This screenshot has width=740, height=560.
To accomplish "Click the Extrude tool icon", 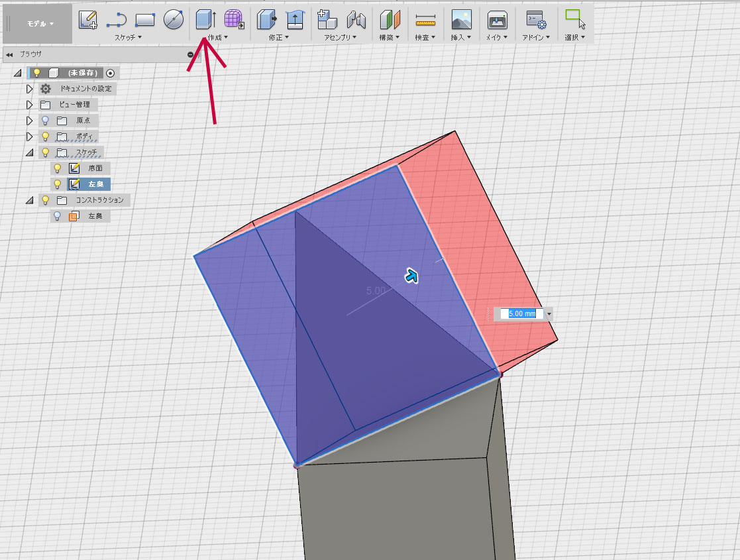I will pos(205,20).
